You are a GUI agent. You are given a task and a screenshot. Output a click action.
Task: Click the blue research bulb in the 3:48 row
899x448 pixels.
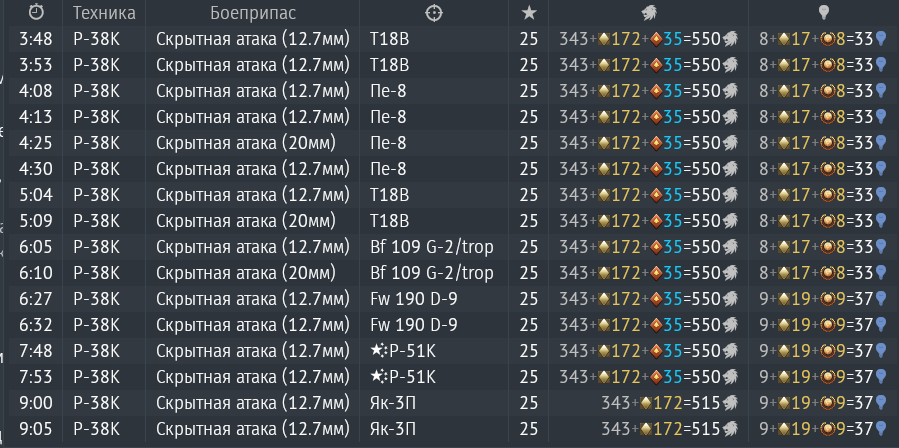click(881, 39)
